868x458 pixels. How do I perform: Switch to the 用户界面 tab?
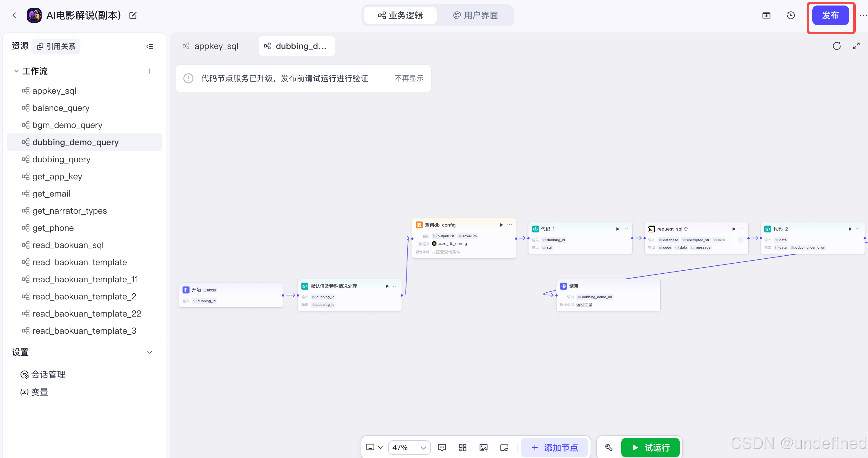pyautogui.click(x=476, y=15)
